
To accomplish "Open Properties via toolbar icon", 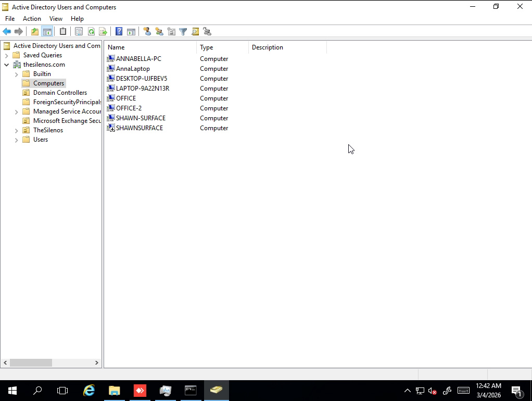I will point(79,32).
